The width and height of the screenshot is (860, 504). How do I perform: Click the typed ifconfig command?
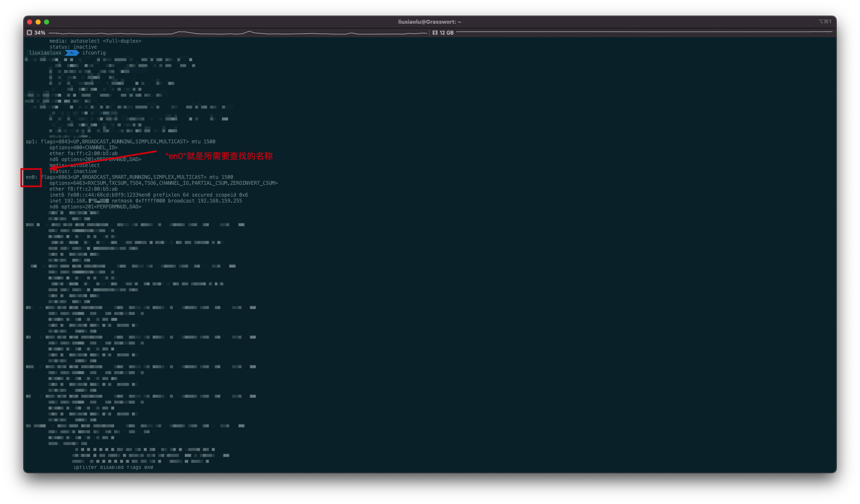click(x=94, y=53)
